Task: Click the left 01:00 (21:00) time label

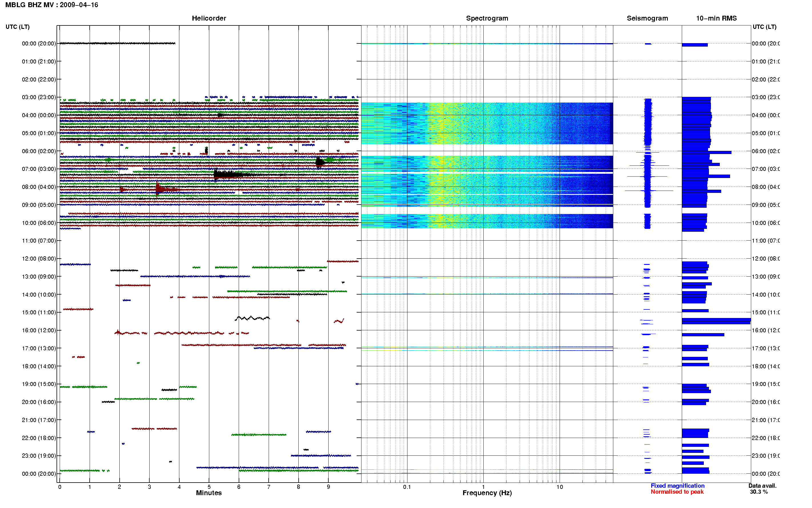Action: [39, 61]
